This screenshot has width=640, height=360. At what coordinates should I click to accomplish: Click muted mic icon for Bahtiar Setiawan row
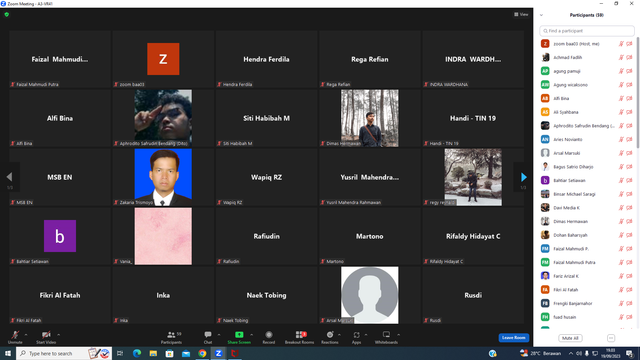click(x=621, y=180)
